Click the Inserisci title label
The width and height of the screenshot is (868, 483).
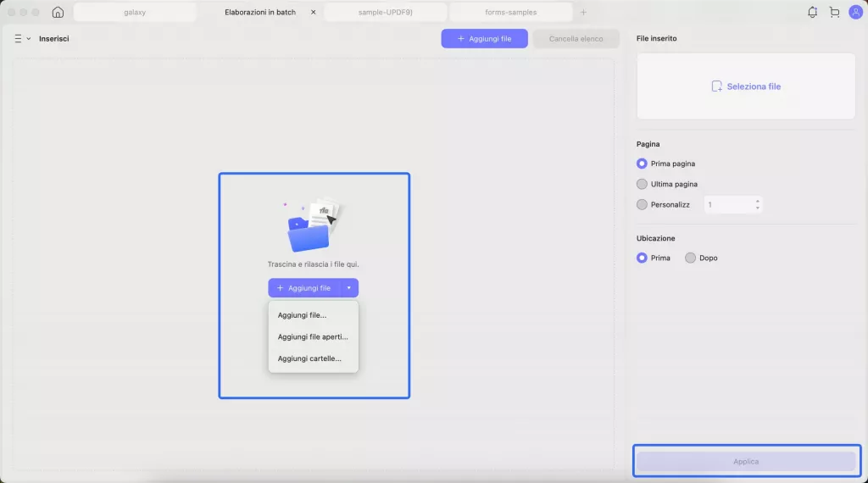pos(53,39)
